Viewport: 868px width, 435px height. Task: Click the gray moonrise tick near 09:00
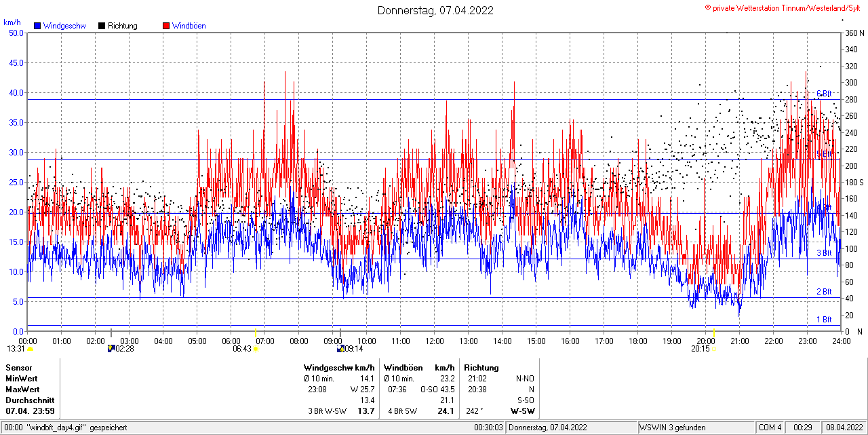[340, 333]
